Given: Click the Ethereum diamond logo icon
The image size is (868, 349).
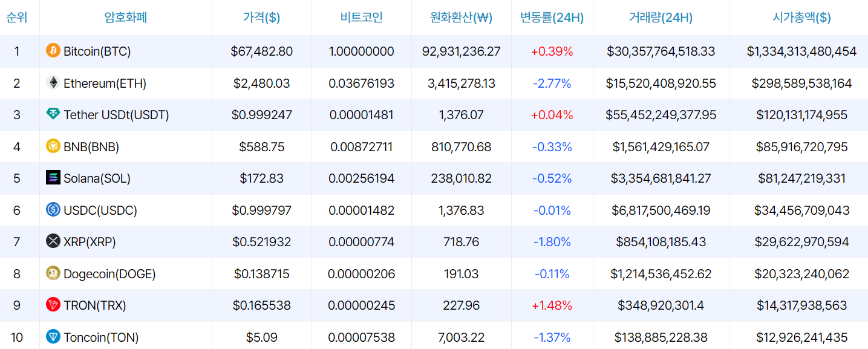Looking at the screenshot, I should [x=53, y=83].
